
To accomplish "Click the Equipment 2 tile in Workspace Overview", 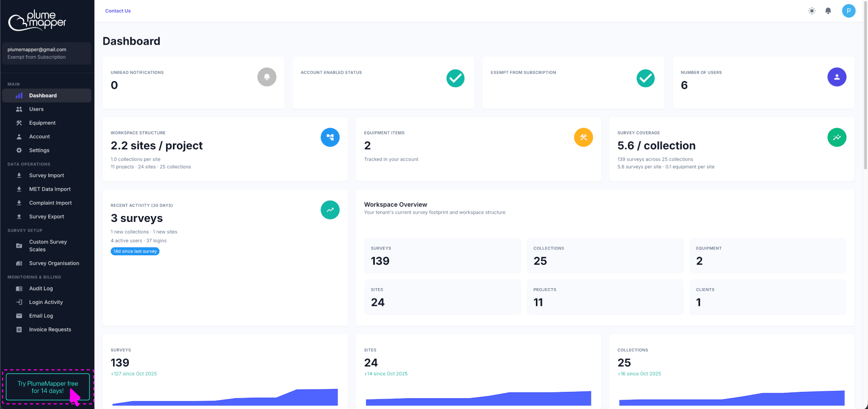I will (768, 256).
